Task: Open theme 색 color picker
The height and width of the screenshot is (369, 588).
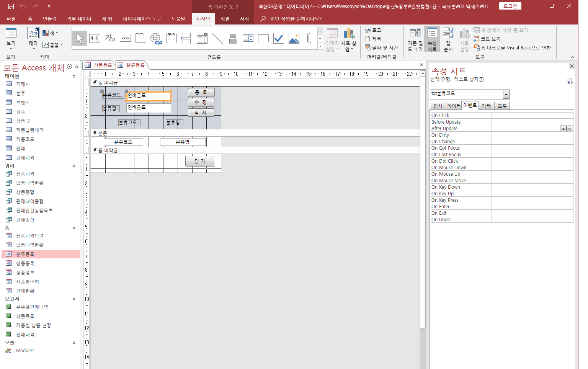Action: coord(50,33)
